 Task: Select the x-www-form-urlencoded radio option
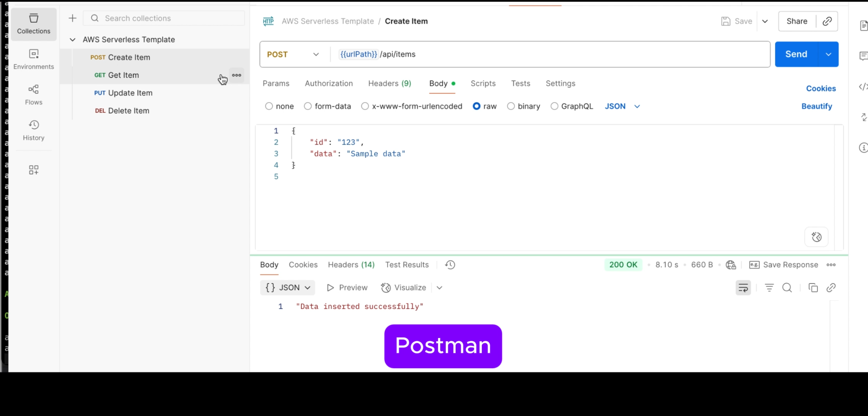[364, 106]
